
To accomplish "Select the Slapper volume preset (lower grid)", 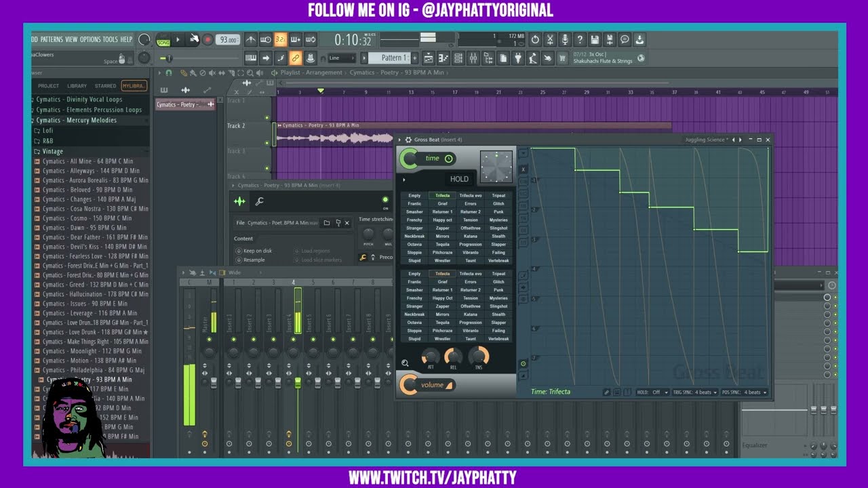I will point(498,323).
